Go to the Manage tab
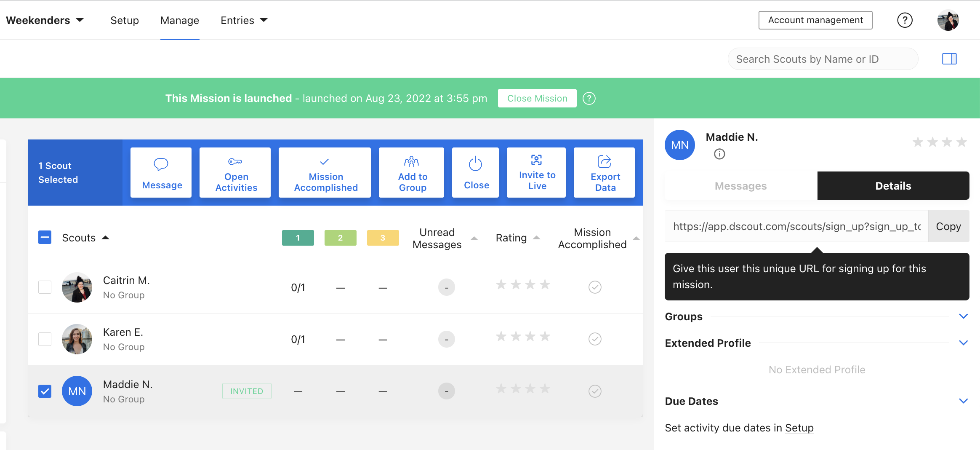 point(180,20)
